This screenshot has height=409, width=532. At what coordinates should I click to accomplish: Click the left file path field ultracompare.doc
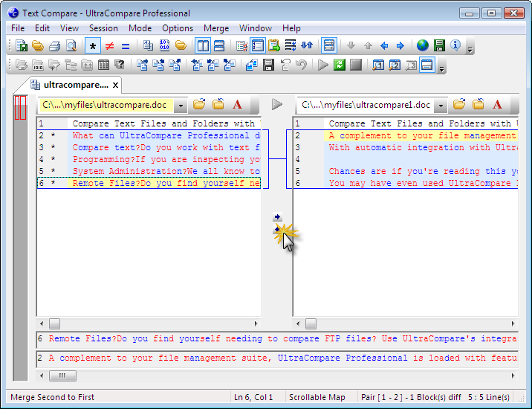106,105
